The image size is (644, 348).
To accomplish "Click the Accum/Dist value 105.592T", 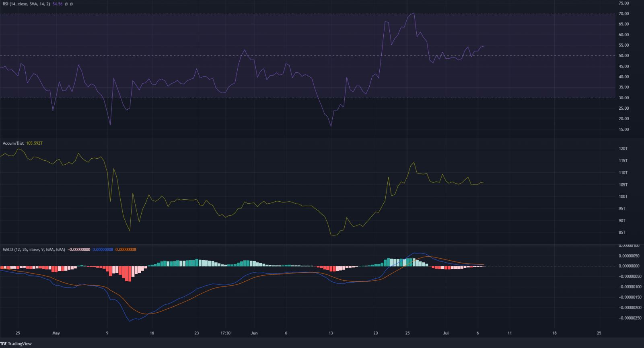I will [34, 143].
